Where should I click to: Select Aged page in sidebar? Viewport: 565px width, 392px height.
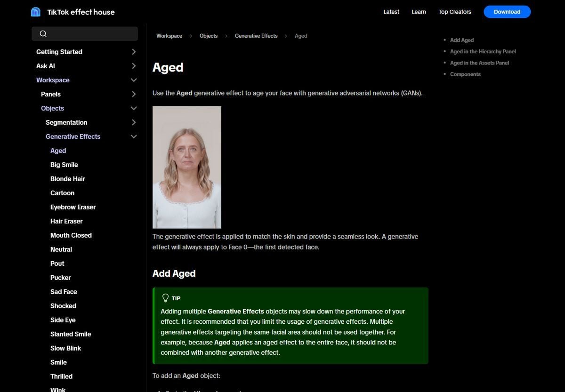click(58, 151)
